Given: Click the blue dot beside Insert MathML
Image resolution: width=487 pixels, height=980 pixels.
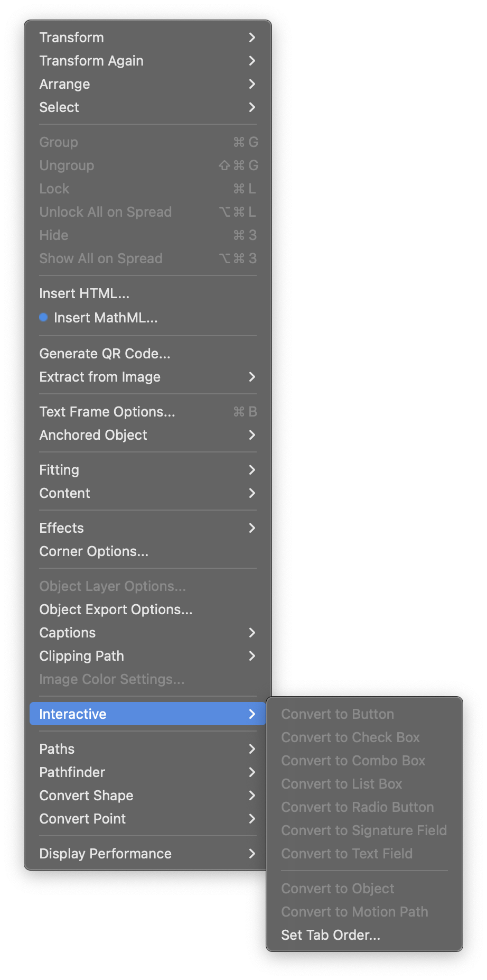Looking at the screenshot, I should [x=44, y=318].
